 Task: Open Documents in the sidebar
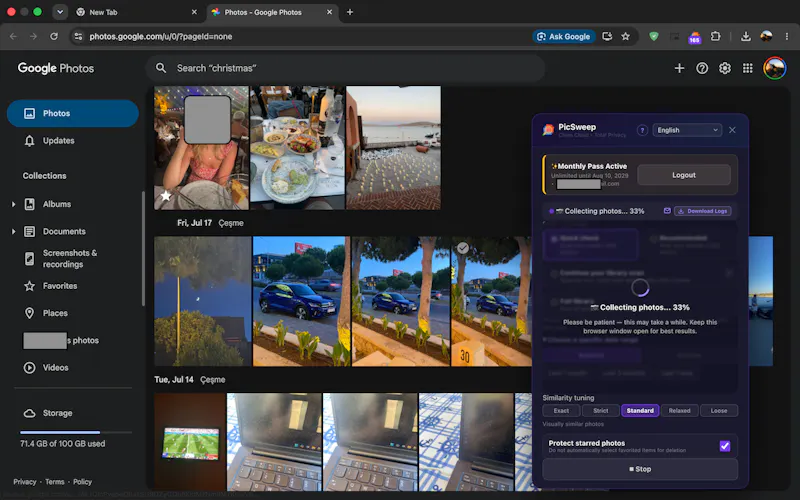[x=63, y=232]
